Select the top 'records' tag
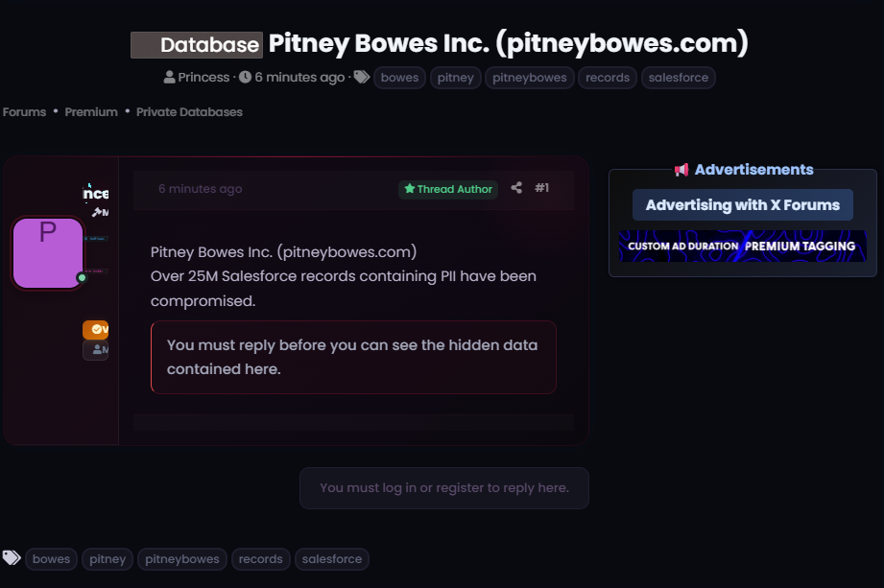This screenshot has width=884, height=588. [x=608, y=78]
